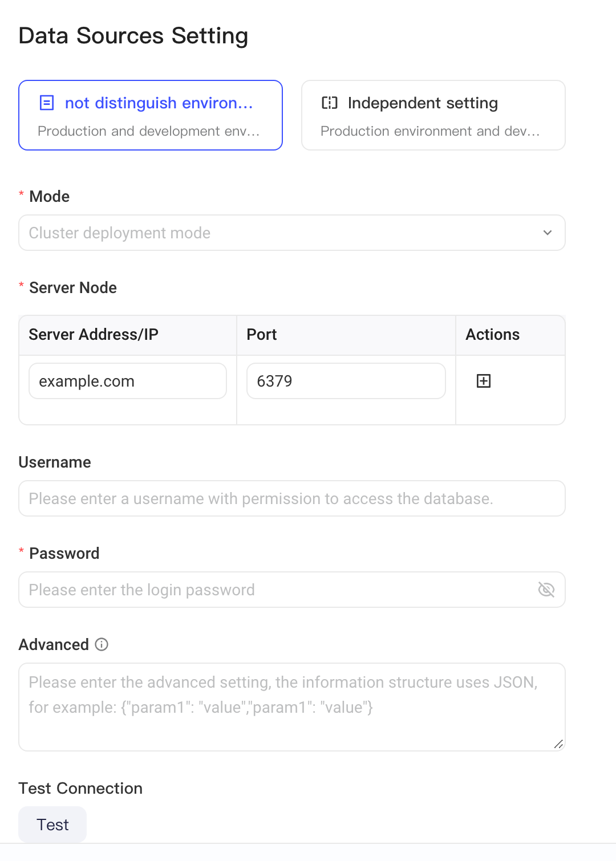Click the 'Advanced' field label
Screen dimensions: 616x861
pyautogui.click(x=54, y=645)
